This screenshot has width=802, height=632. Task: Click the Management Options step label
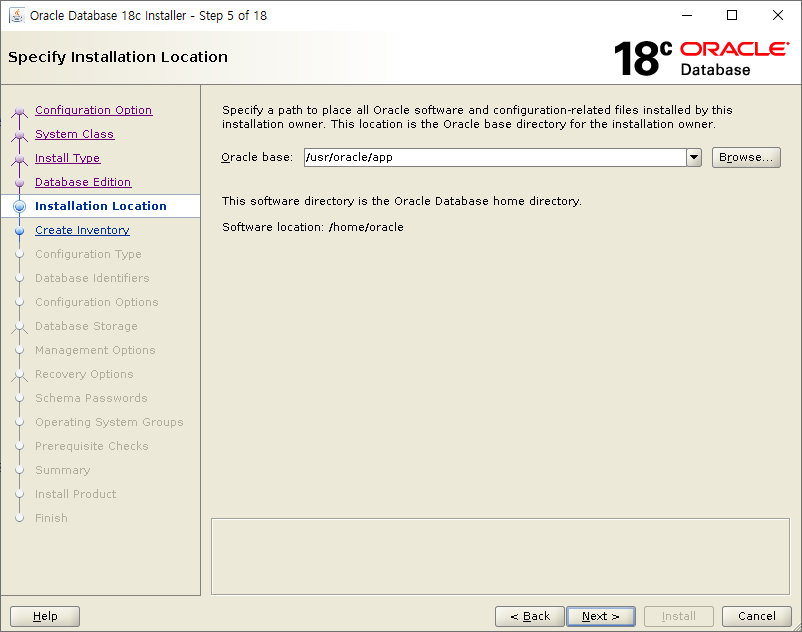(x=95, y=350)
